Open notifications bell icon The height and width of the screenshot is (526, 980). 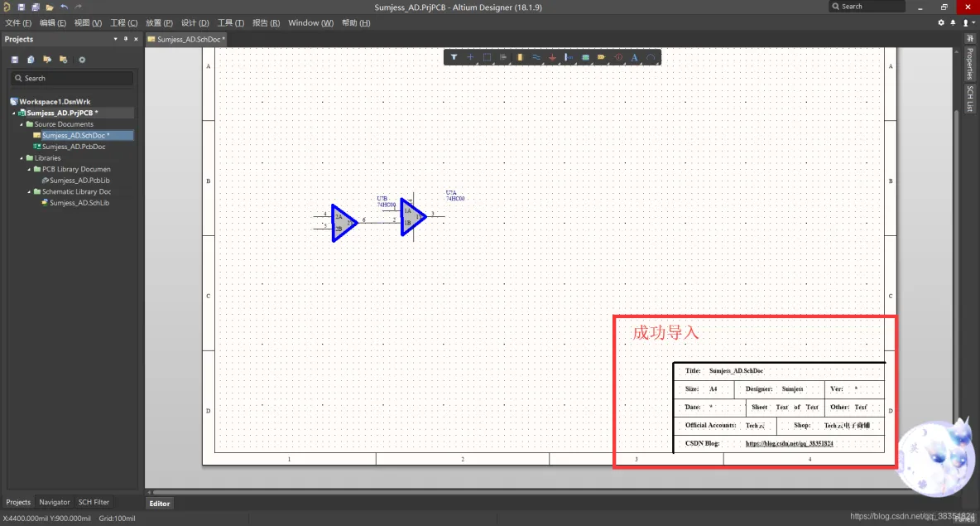(x=954, y=22)
